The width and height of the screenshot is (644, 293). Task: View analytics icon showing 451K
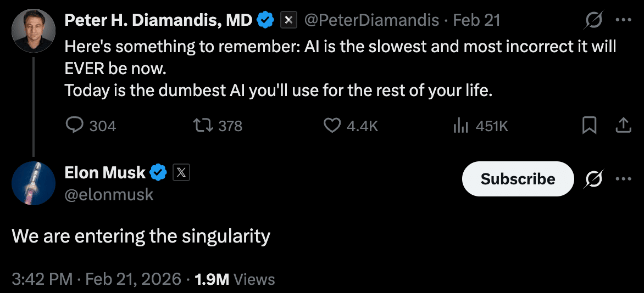coord(460,126)
